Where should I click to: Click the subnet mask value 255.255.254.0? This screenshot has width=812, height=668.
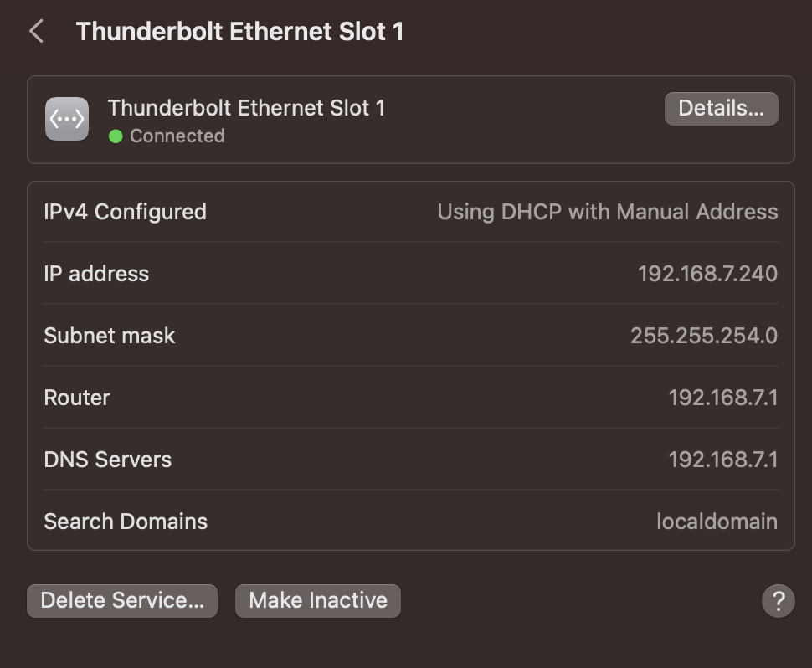(x=703, y=336)
